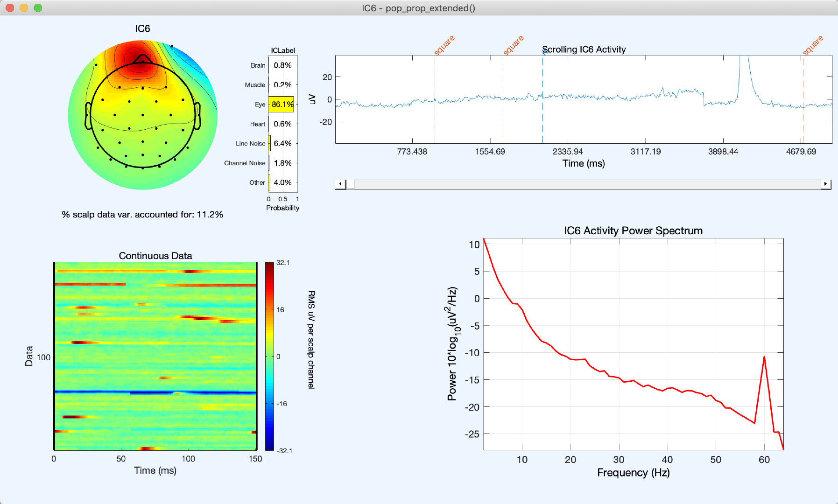Viewport: 838px width, 504px height.
Task: Click the Brain 0.8% probability value
Action: click(282, 65)
